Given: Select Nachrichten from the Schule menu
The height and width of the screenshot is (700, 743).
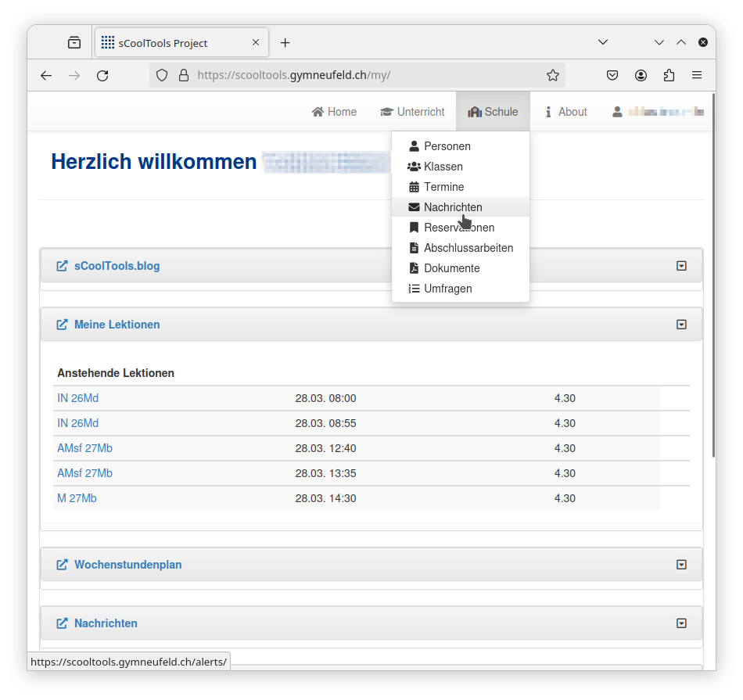Looking at the screenshot, I should [x=453, y=207].
